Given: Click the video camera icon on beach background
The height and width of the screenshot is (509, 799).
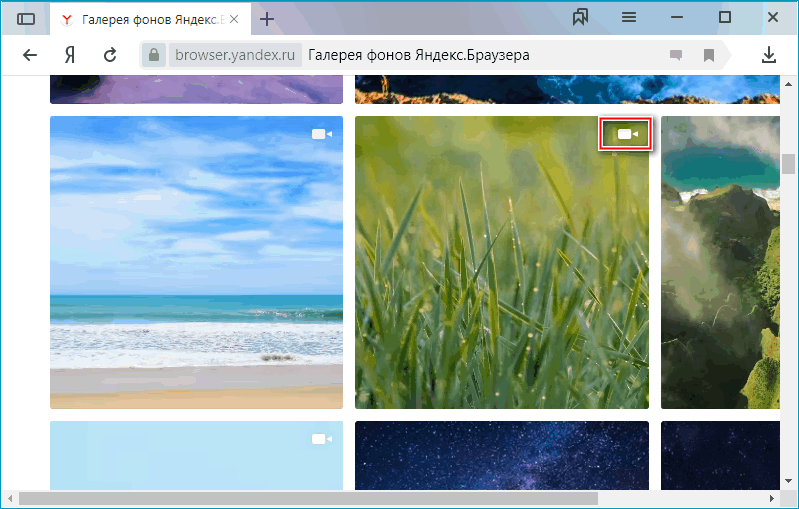Looking at the screenshot, I should (x=321, y=134).
